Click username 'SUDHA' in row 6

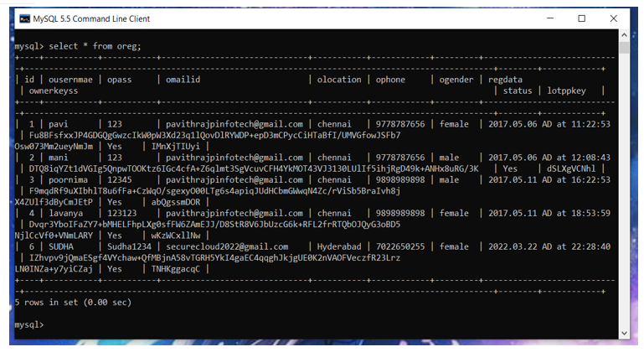pos(61,246)
